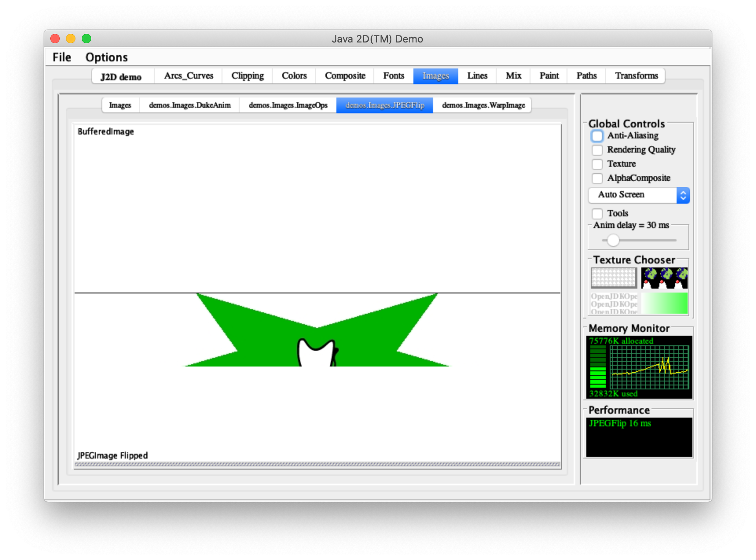
Task: Open the demos.Images.WarpImage sub-tab
Action: point(483,105)
